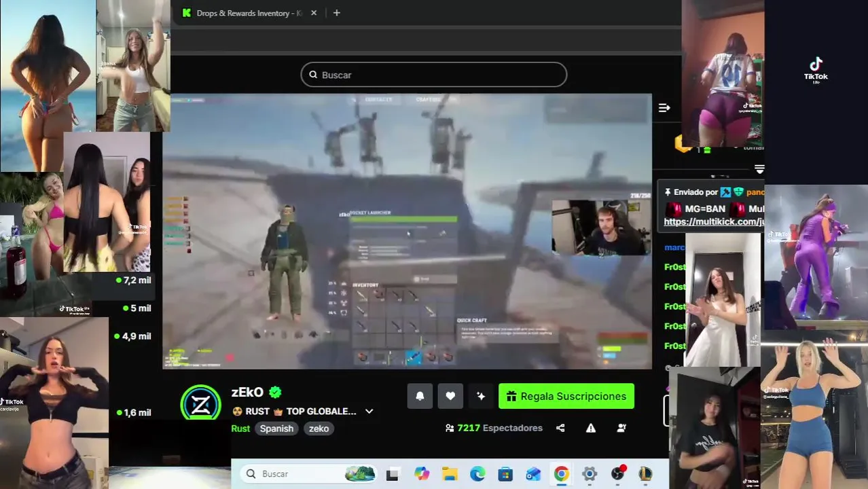
Task: Open Settings gear in the taskbar
Action: 589,474
